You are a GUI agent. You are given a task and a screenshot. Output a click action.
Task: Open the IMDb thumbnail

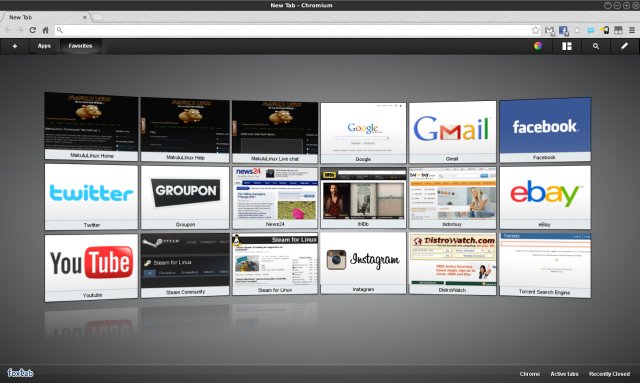[363, 197]
